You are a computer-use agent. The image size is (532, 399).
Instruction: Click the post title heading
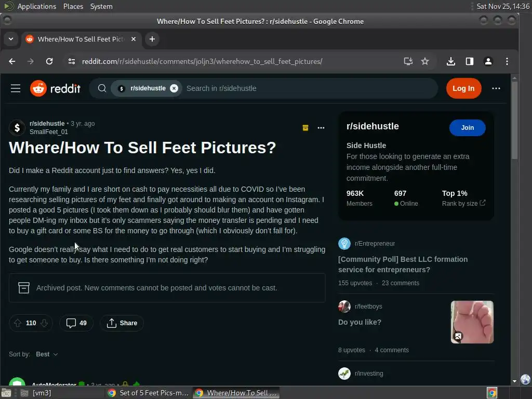pyautogui.click(x=142, y=148)
